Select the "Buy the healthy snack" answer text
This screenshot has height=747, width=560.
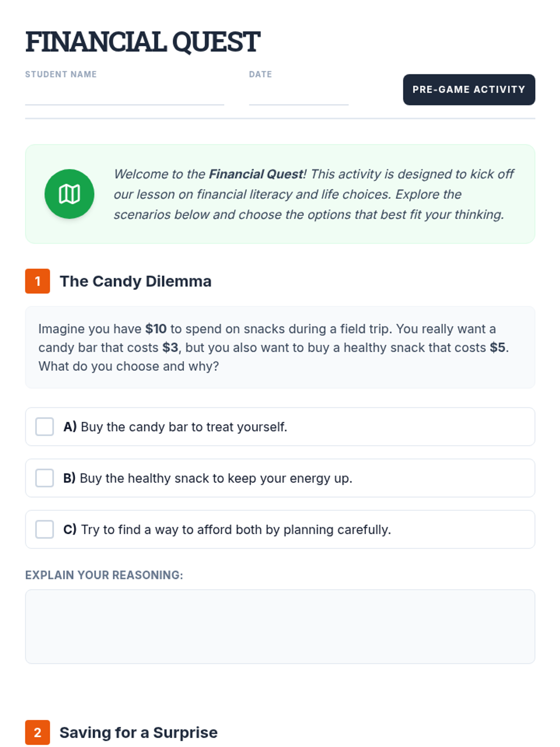pos(216,478)
